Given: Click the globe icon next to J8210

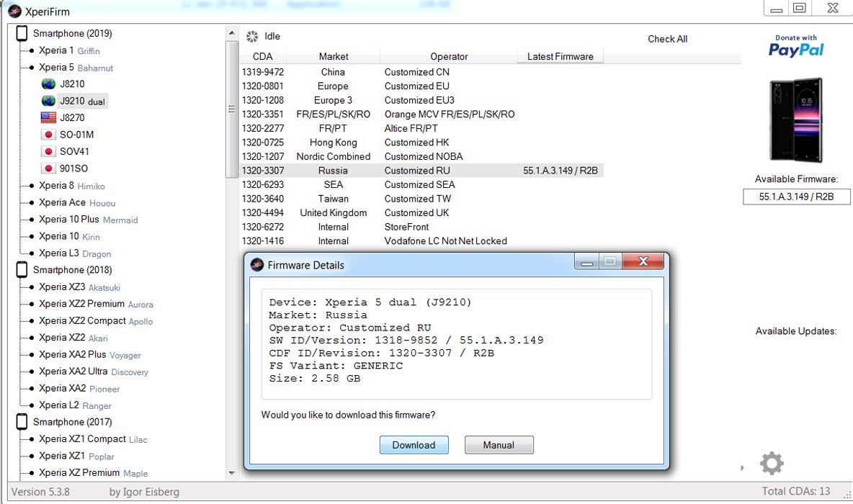Looking at the screenshot, I should click(x=48, y=84).
